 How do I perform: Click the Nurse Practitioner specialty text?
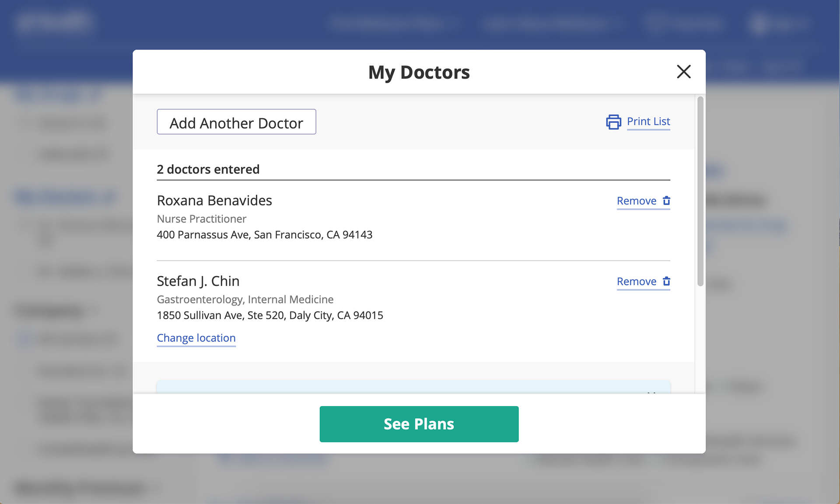201,219
